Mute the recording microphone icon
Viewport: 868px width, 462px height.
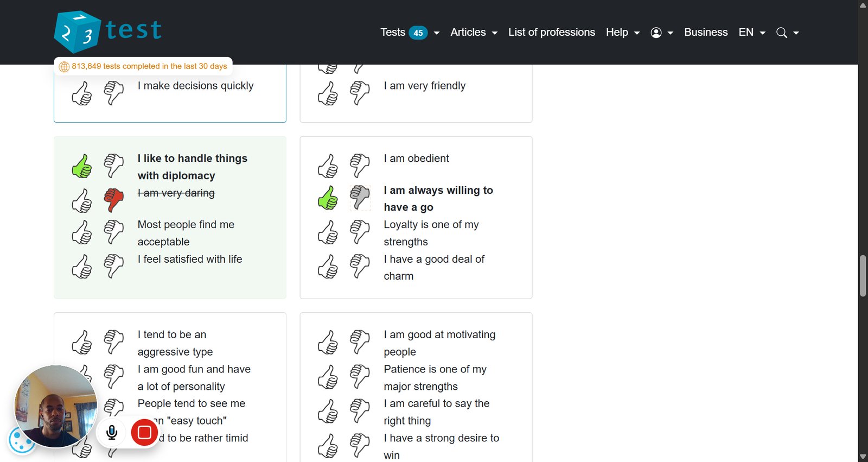(112, 432)
